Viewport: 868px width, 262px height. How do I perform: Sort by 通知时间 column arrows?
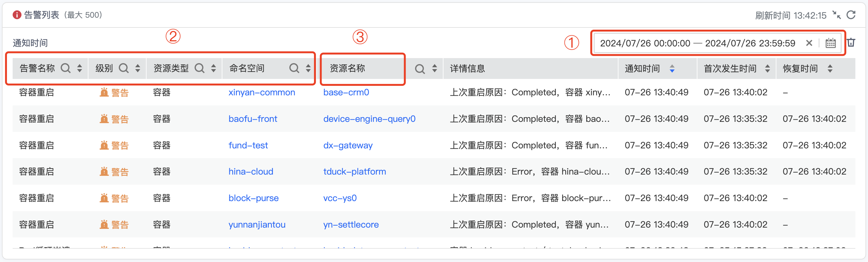click(672, 69)
